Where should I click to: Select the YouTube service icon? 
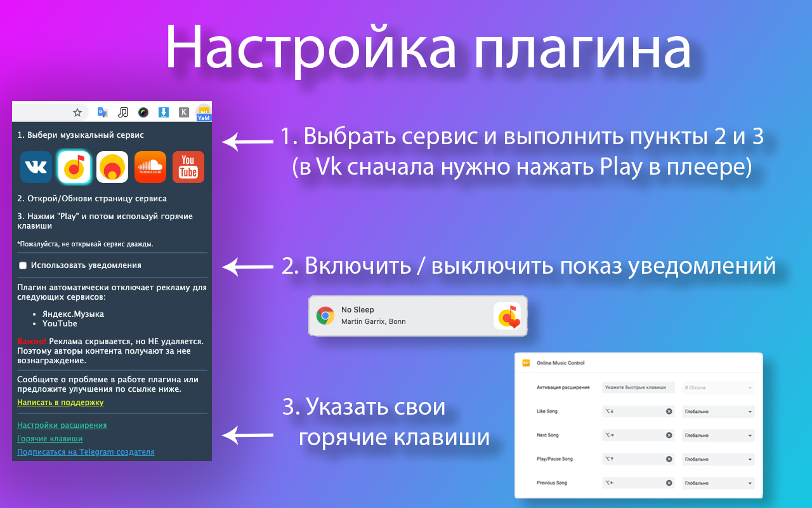(188, 167)
